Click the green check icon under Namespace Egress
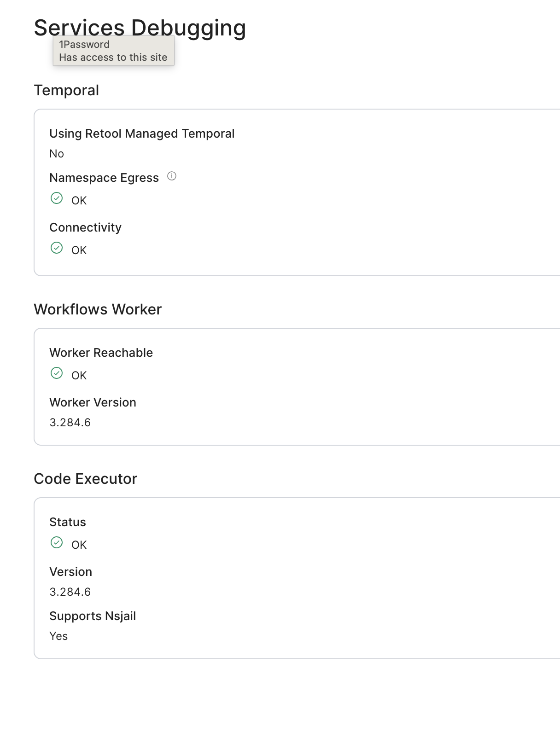This screenshot has height=732, width=560. (57, 198)
